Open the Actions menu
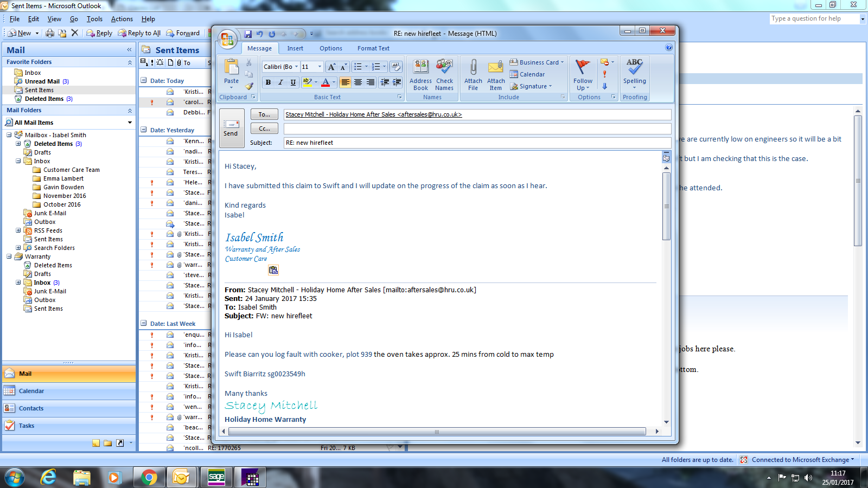Screen dimensions: 868x488 [x=122, y=19]
